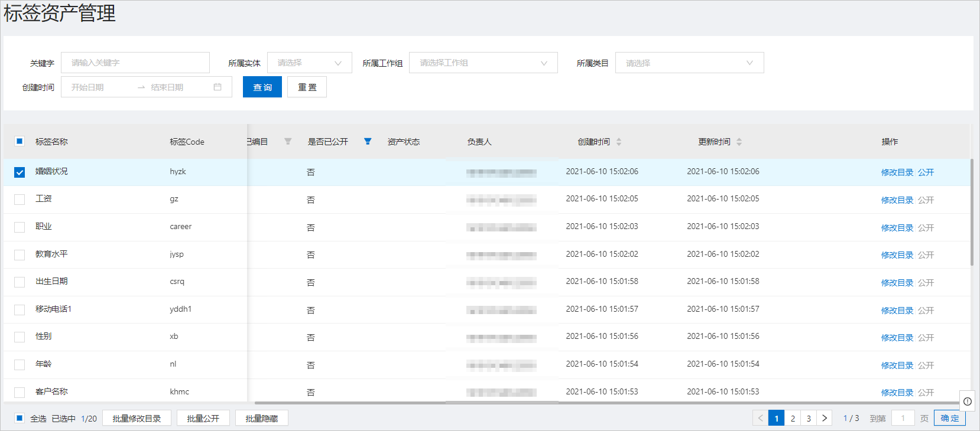The height and width of the screenshot is (431, 980).
Task: Click the 婚姻状况 label name cell
Action: (x=51, y=171)
